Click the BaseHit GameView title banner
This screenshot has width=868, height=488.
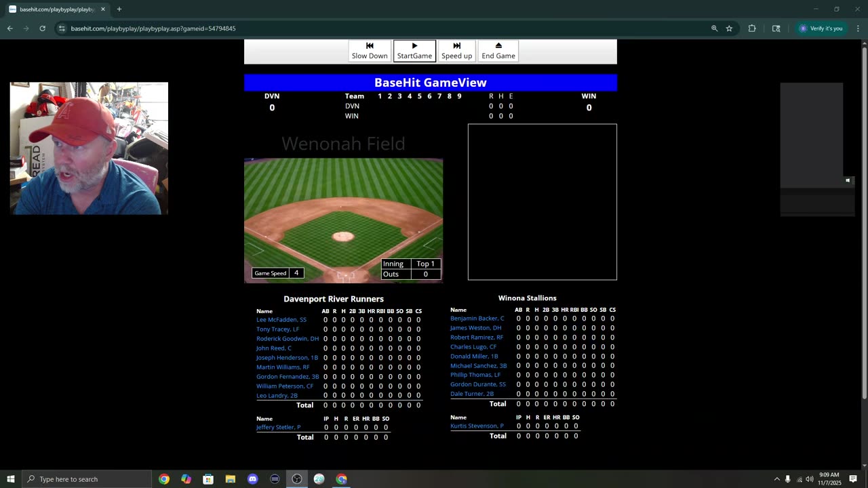click(x=431, y=83)
